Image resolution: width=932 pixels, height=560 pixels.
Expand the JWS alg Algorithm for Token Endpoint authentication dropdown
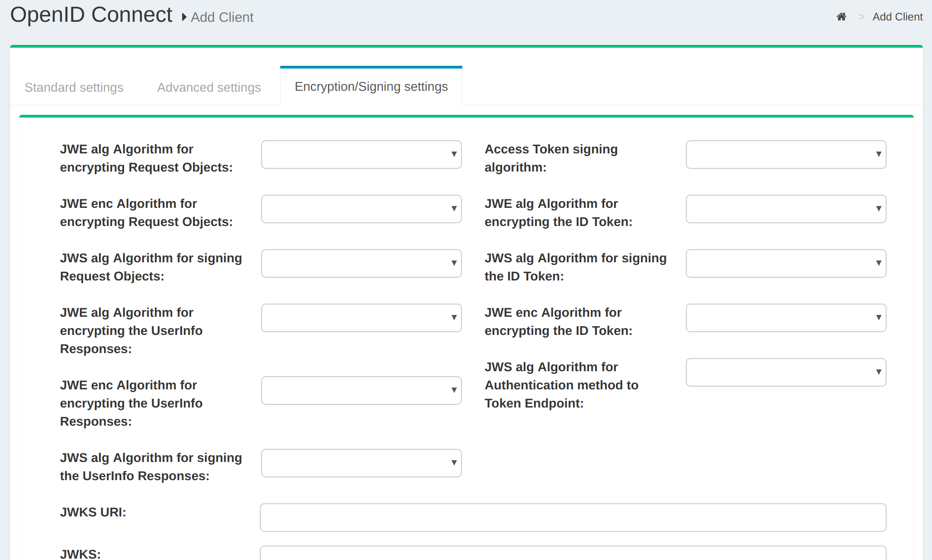785,372
